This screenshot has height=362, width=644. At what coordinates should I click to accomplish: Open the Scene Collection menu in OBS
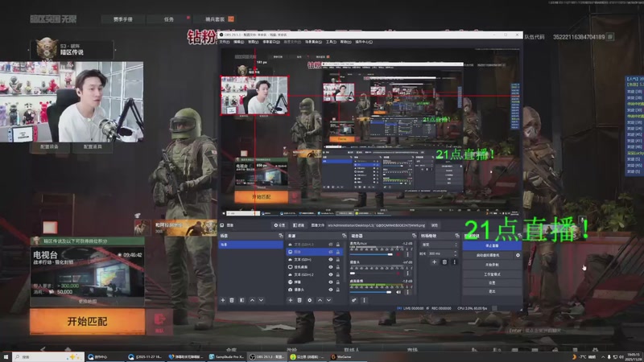pyautogui.click(x=313, y=42)
